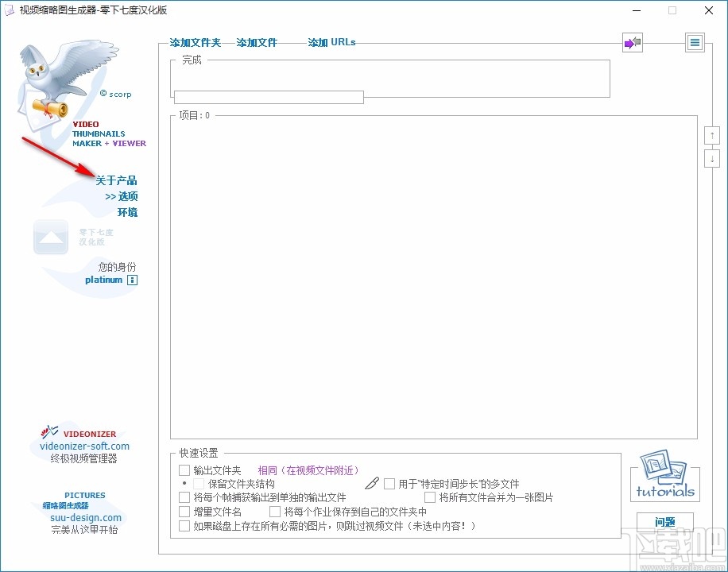Close the application window
The width and height of the screenshot is (728, 572).
pos(708,10)
